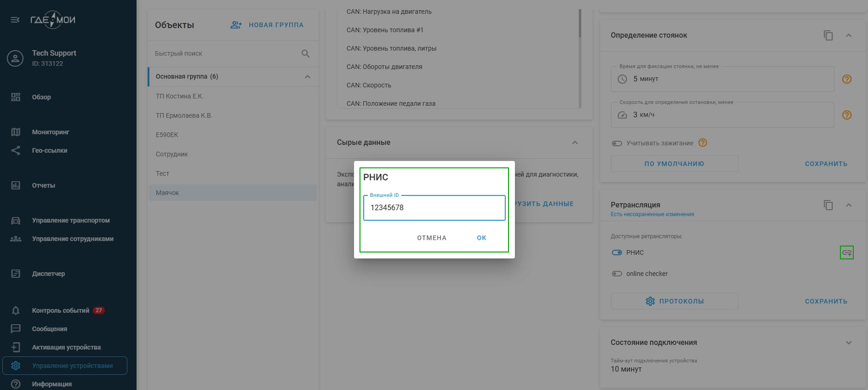Click the Tech Support user avatar icon
The height and width of the screenshot is (390, 868).
(15, 58)
